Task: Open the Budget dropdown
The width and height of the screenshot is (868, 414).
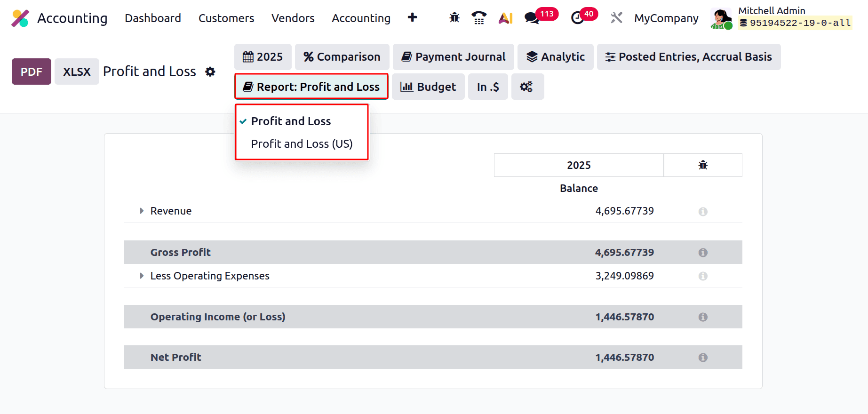Action: (x=428, y=87)
